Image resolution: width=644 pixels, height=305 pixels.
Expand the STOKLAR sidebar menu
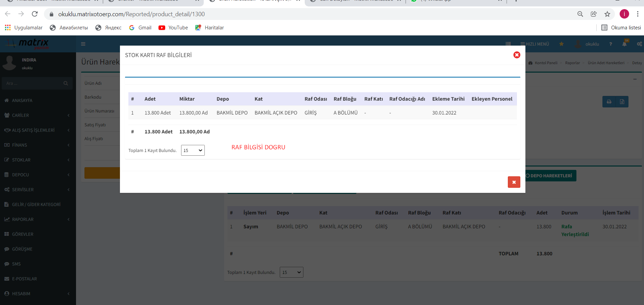[x=37, y=160]
